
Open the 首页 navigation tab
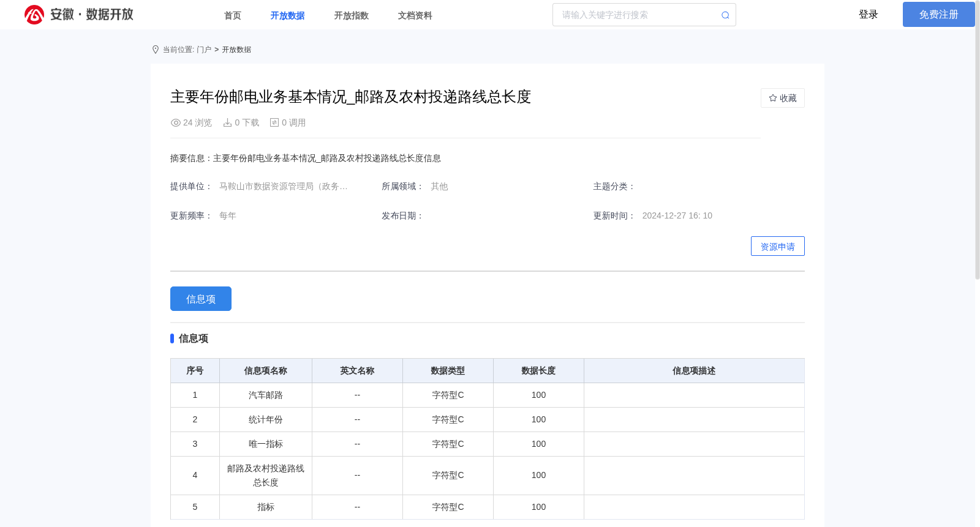233,15
